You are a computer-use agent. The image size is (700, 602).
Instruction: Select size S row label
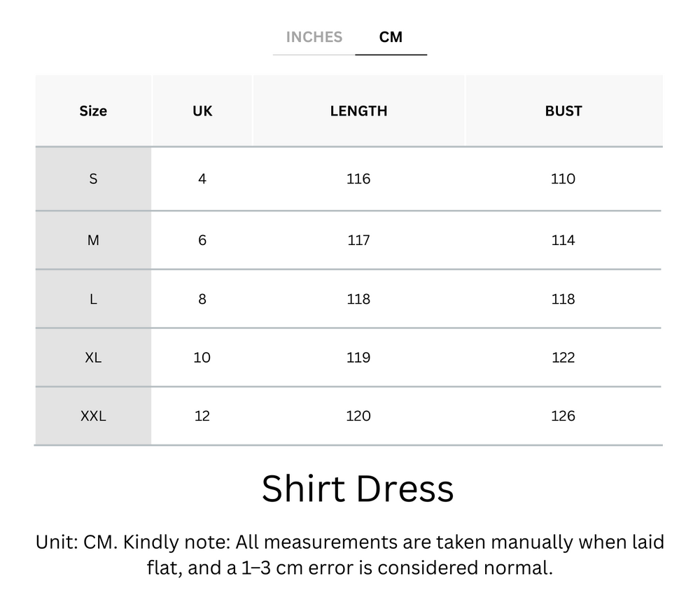click(x=92, y=178)
